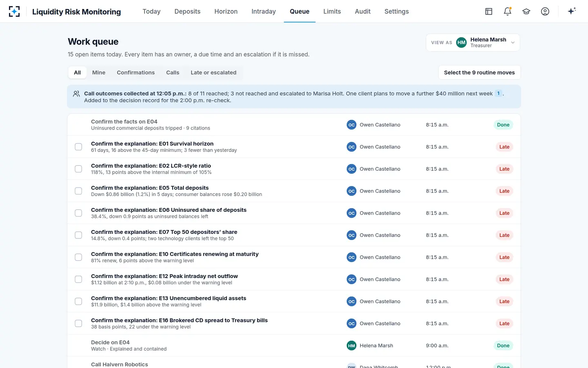Tick the checkbox for E06 Uninsured share of deposits
Image resolution: width=588 pixels, height=368 pixels.
[78, 213]
